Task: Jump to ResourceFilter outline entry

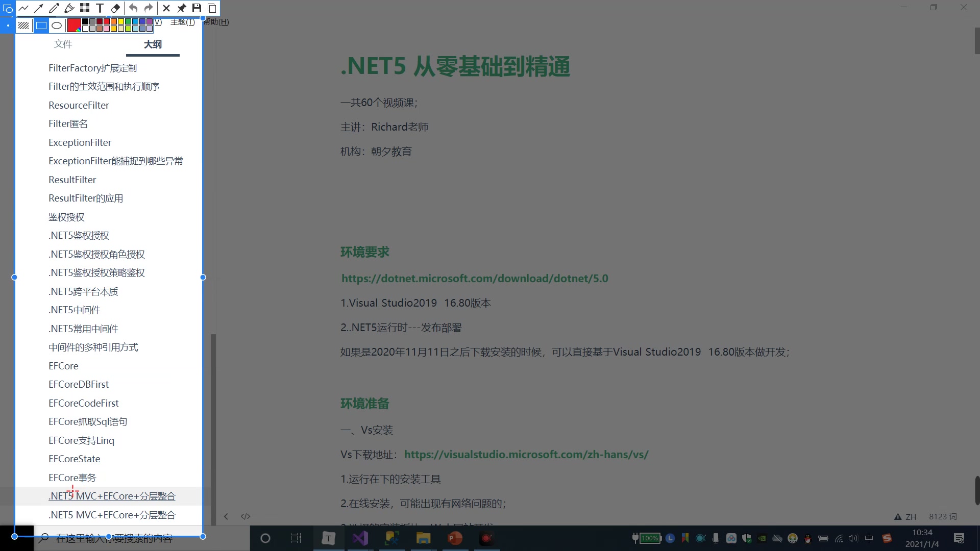Action: (79, 105)
